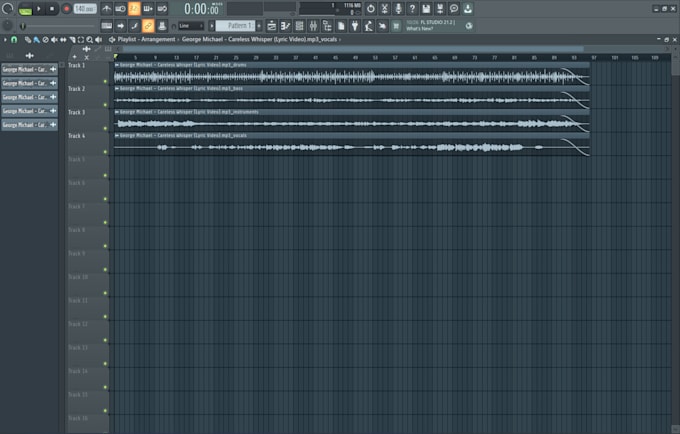
Task: Click the note/clip grouping curve icon
Action: point(134,26)
